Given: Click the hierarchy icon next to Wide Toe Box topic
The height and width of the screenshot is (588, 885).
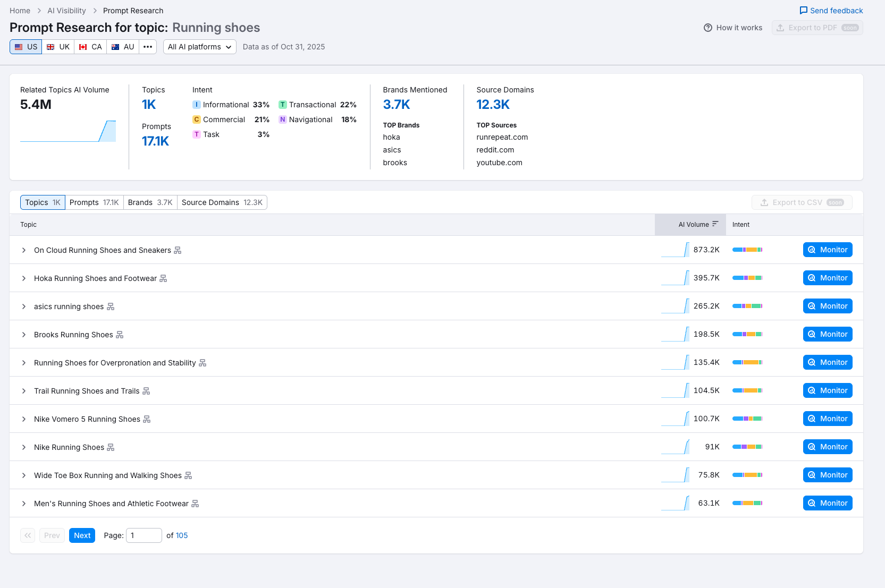Looking at the screenshot, I should click(x=188, y=475).
